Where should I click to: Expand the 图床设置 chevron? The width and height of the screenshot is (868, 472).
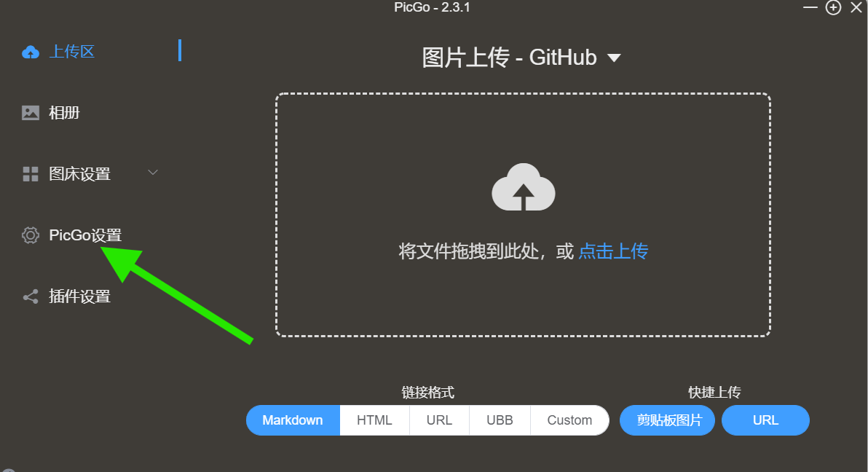153,173
